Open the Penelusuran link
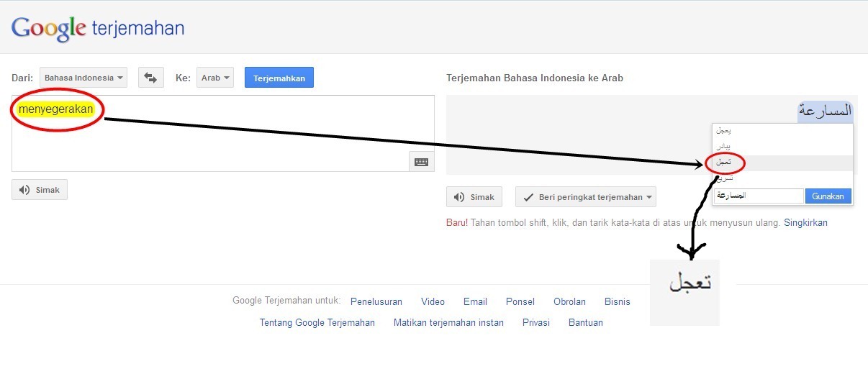 pos(376,301)
